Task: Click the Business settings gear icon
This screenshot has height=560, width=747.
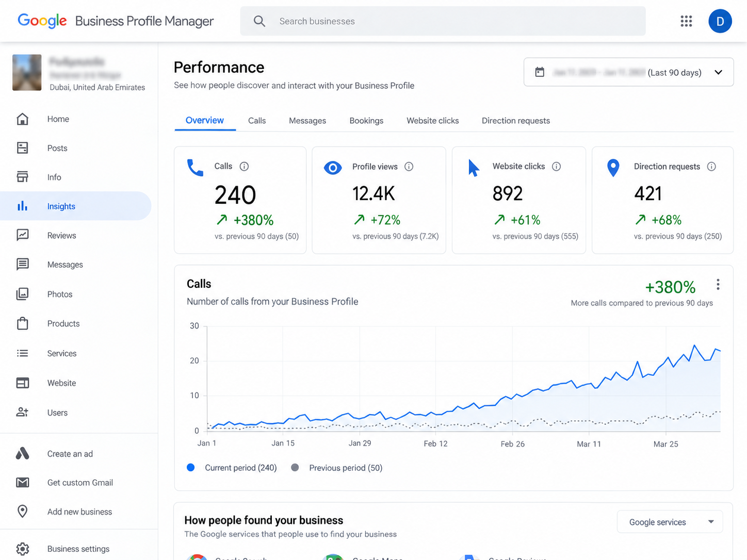Action: pos(22,549)
